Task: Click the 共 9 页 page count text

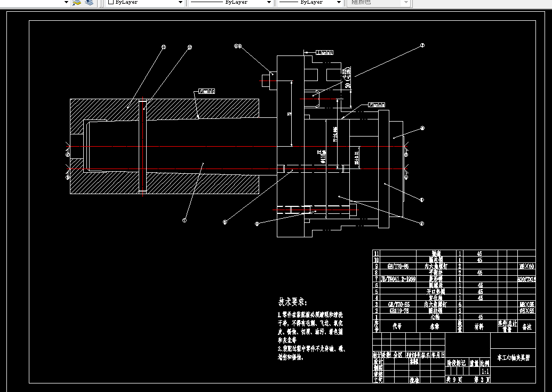Action: pyautogui.click(x=454, y=380)
